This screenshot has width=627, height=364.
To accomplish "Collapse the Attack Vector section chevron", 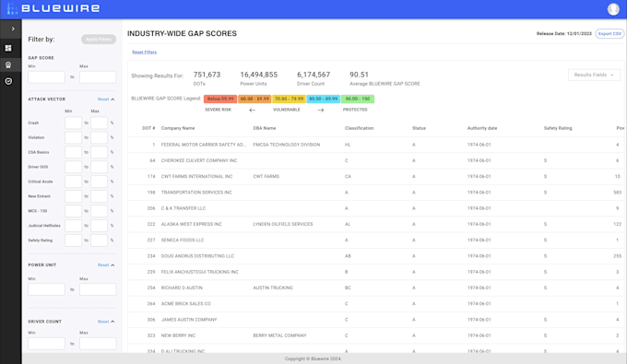I will (x=112, y=100).
